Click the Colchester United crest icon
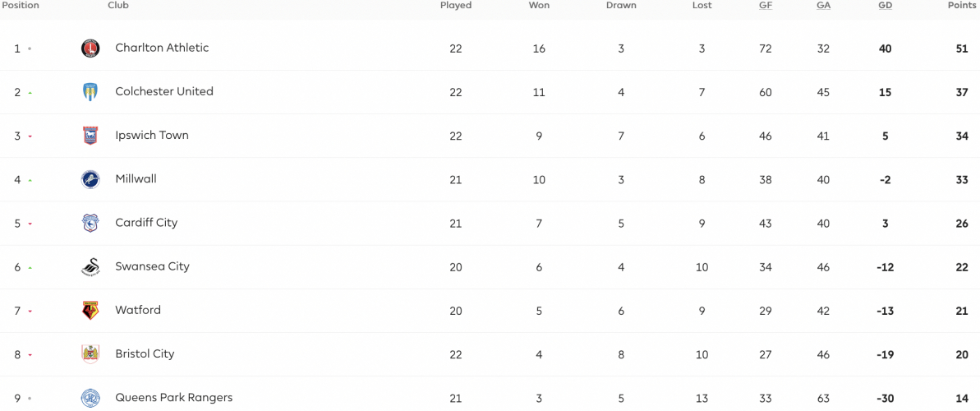This screenshot has width=980, height=411. tap(90, 92)
